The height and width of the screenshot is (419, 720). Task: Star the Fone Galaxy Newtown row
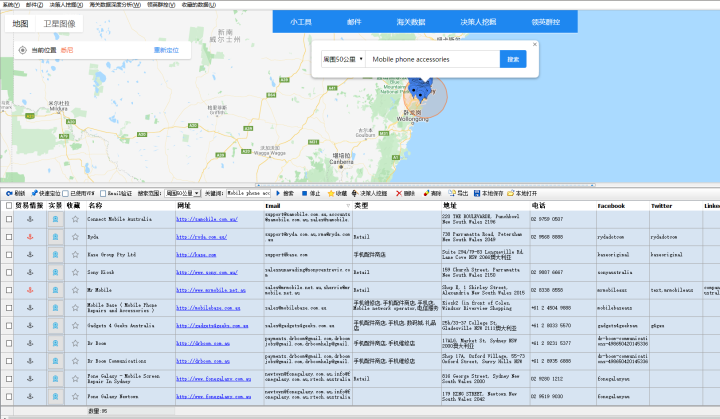tap(75, 396)
